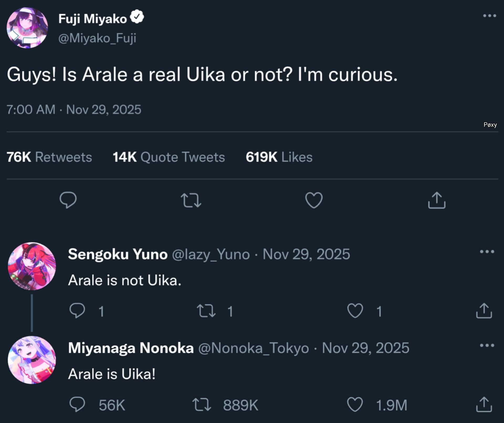Reply to Miyanaga Nonoka's tweet
This screenshot has height=423, width=504.
pyautogui.click(x=77, y=404)
